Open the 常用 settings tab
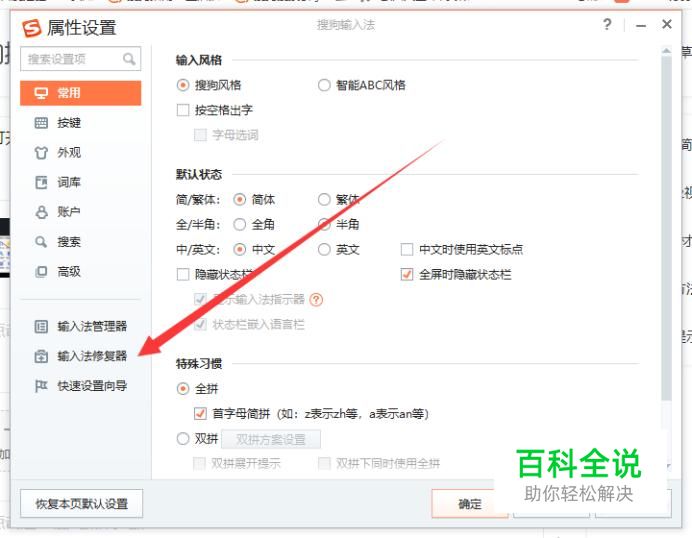This screenshot has height=538, width=692. pos(81,93)
